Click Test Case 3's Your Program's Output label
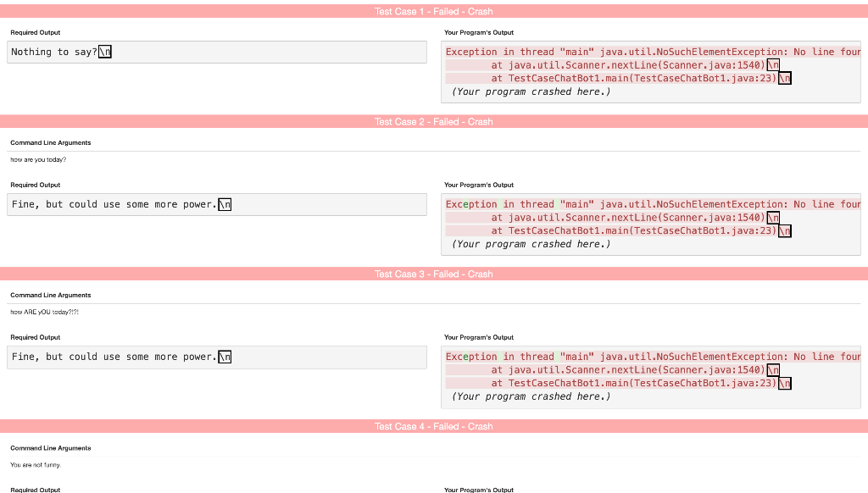The image size is (868, 493). [479, 337]
